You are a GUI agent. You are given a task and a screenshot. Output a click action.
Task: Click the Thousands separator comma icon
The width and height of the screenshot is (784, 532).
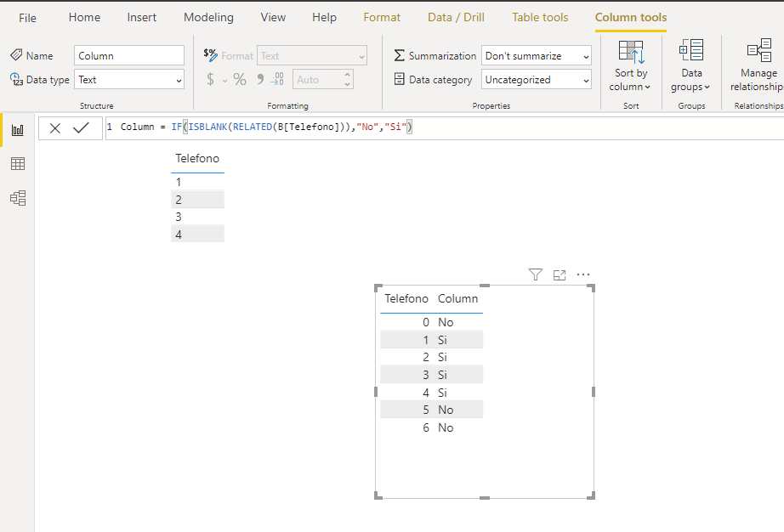click(260, 79)
